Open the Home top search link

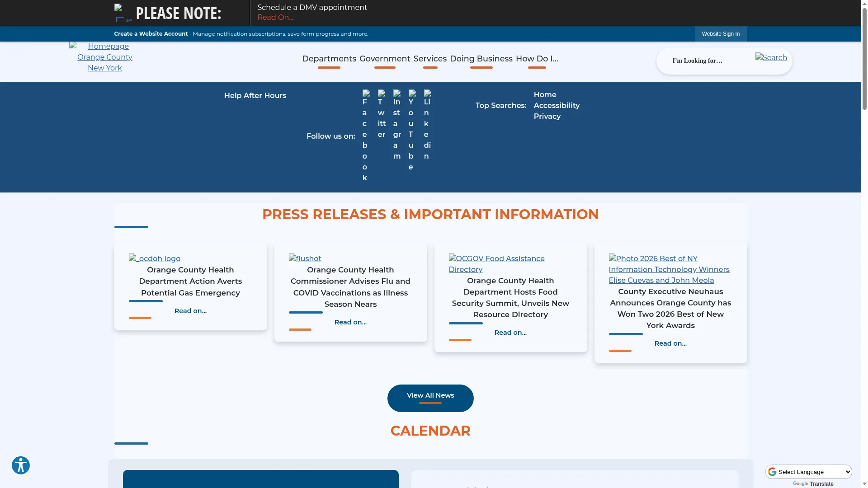click(545, 94)
